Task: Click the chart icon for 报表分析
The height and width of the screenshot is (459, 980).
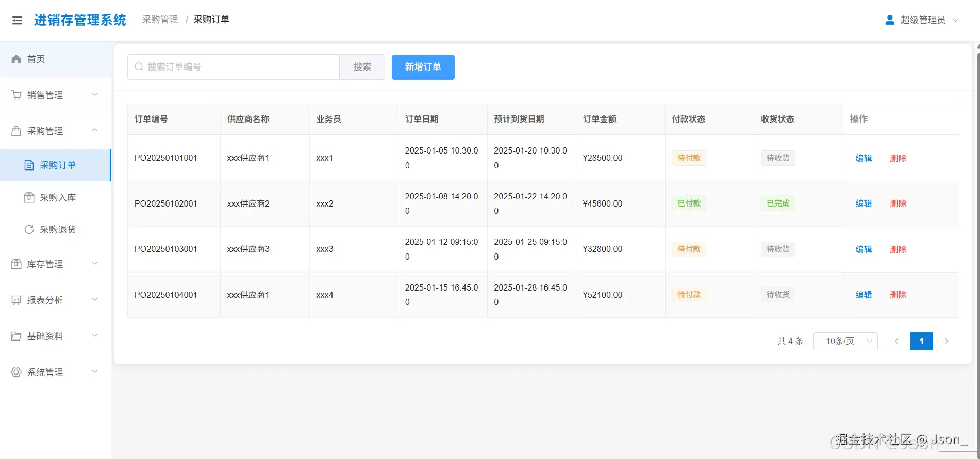Action: 16,300
